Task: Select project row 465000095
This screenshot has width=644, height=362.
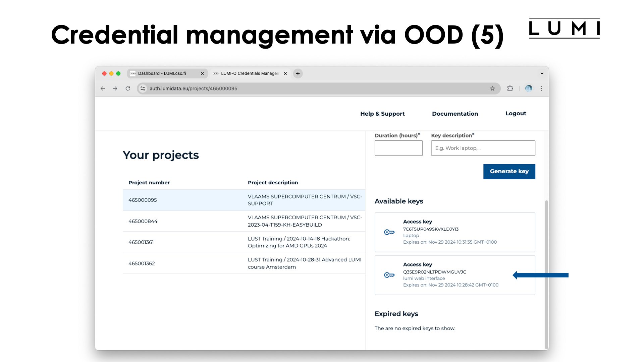Action: pyautogui.click(x=244, y=200)
